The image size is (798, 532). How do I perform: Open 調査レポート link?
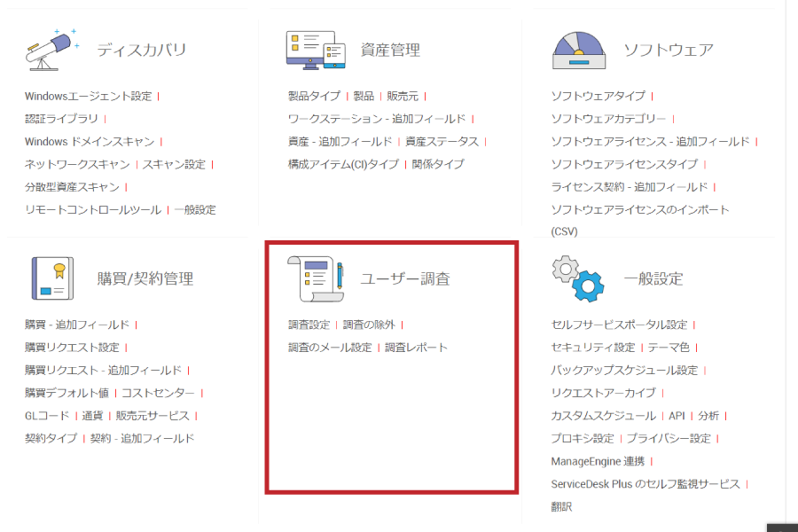tap(417, 348)
